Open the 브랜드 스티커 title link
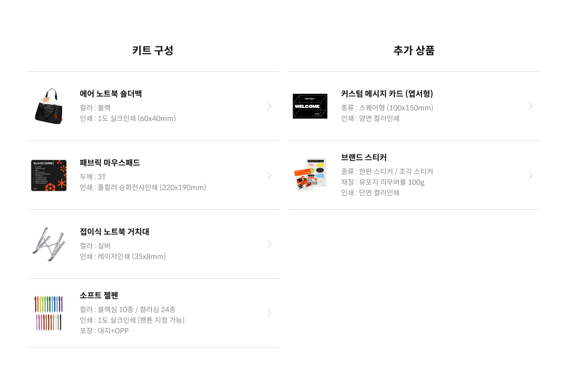The width and height of the screenshot is (567, 392). coord(364,158)
